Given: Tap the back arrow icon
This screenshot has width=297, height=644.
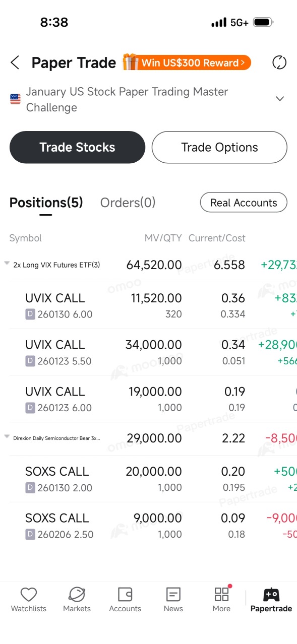Looking at the screenshot, I should pyautogui.click(x=15, y=62).
